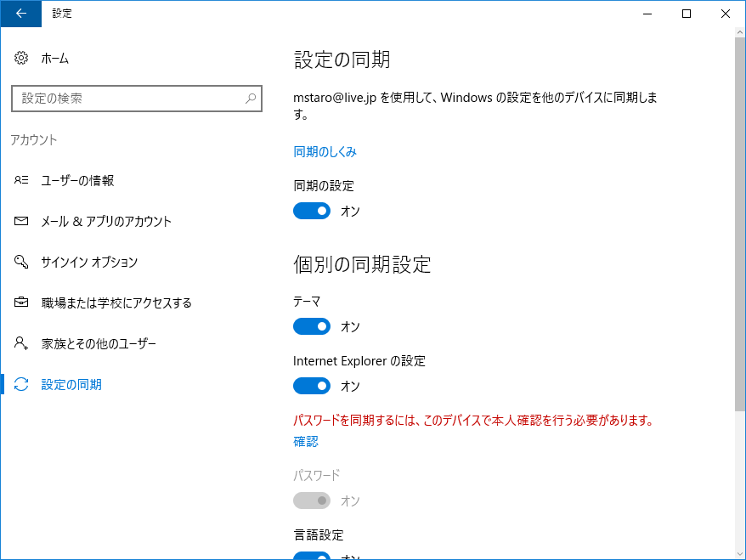Click the grayed-out パスワード toggle

(312, 501)
